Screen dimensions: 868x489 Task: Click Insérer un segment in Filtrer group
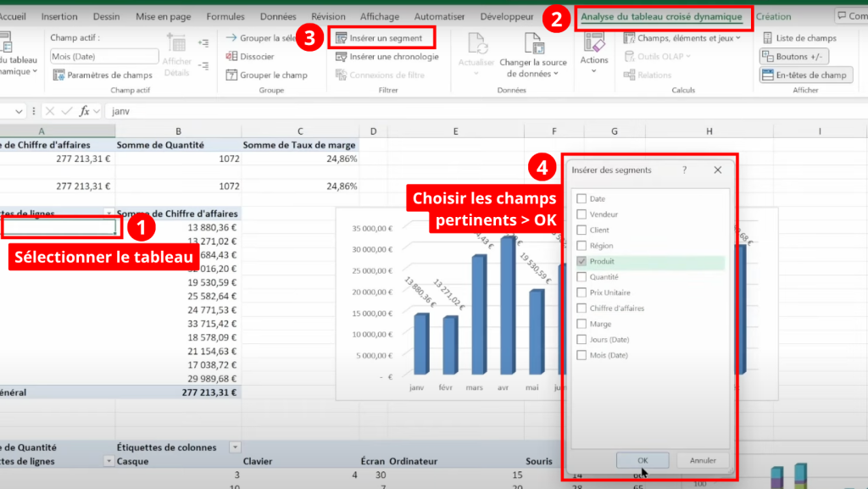pyautogui.click(x=379, y=38)
